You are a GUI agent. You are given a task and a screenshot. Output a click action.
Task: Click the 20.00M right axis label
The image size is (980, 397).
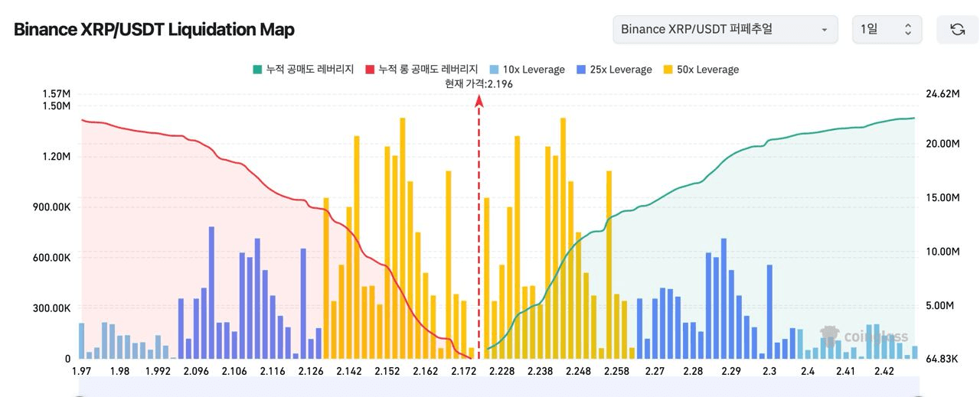pos(942,144)
